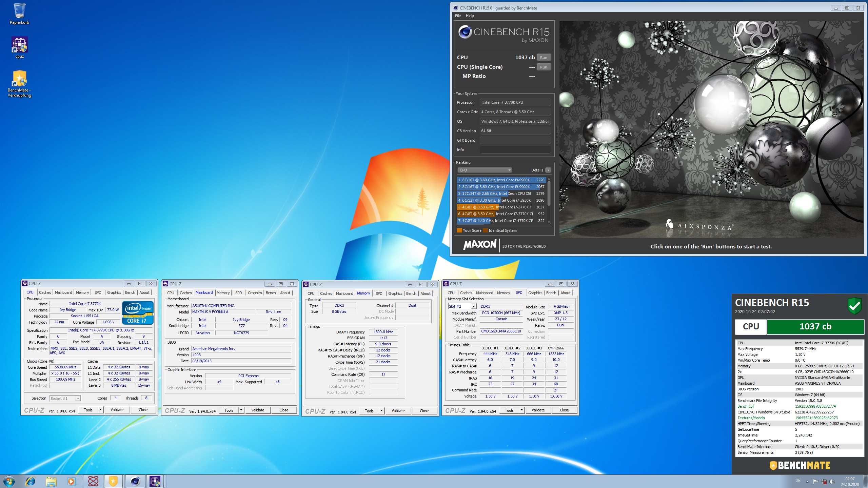Screen dimensions: 868x488
Task: Click the SPD CPU-Z window title icon
Action: click(446, 284)
